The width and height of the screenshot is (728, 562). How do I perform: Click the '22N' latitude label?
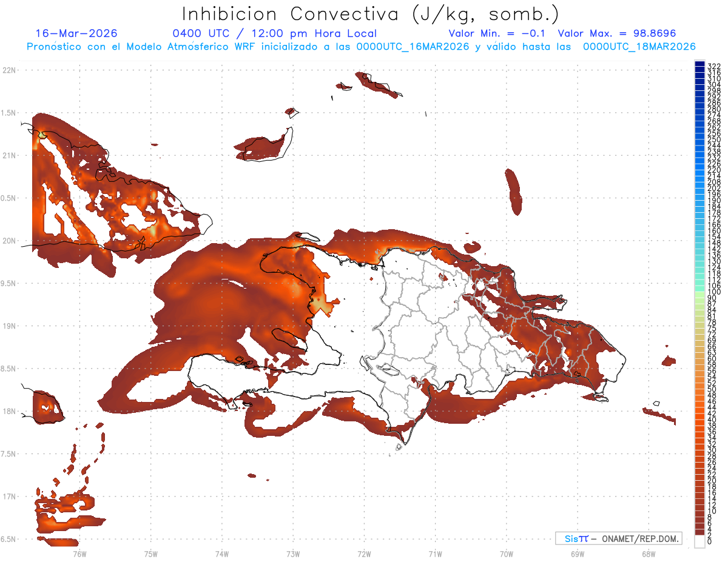[x=9, y=70]
